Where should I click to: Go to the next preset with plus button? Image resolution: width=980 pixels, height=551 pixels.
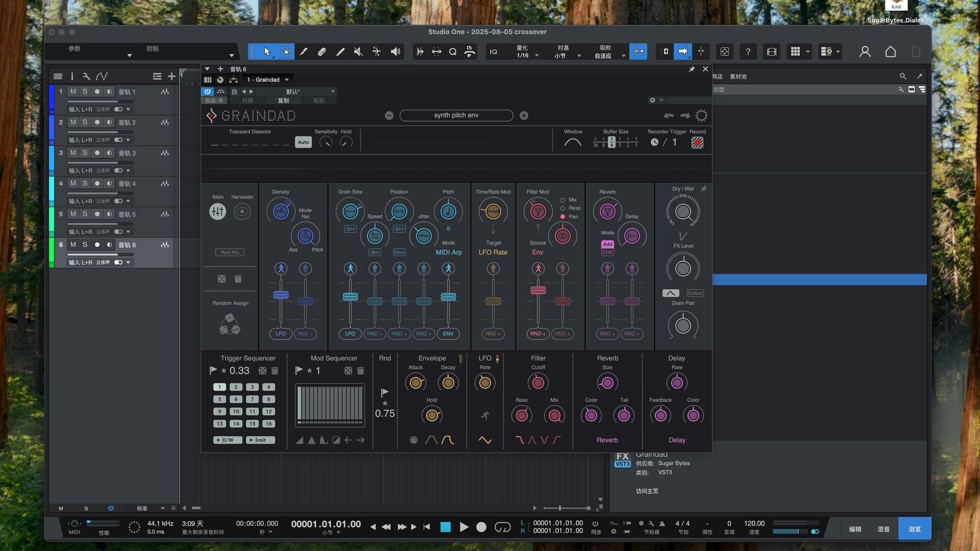coord(524,116)
